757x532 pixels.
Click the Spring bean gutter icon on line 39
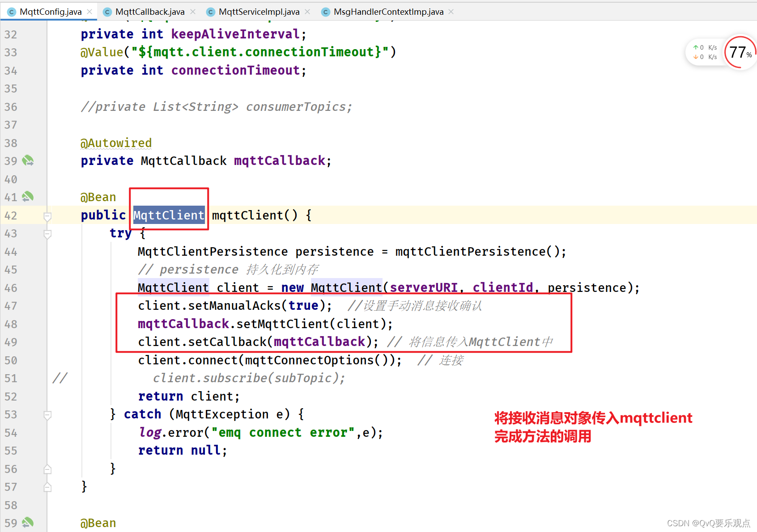[28, 160]
